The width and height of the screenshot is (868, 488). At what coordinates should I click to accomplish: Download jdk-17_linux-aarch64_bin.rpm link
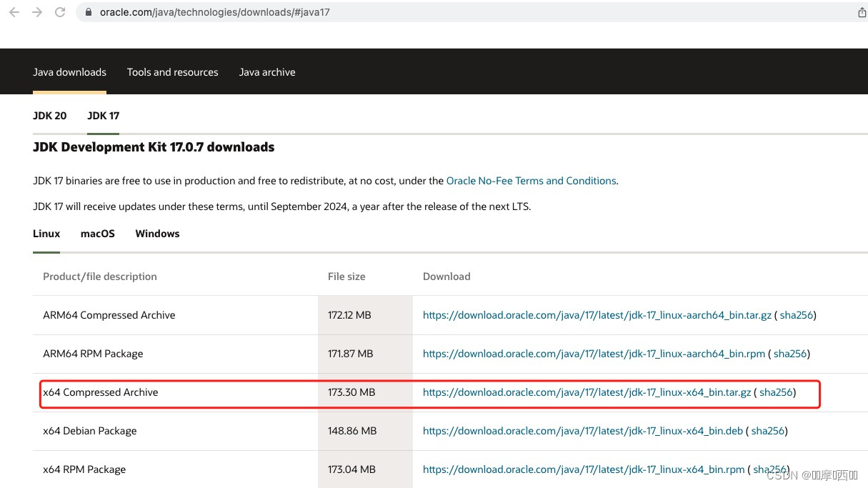(594, 354)
